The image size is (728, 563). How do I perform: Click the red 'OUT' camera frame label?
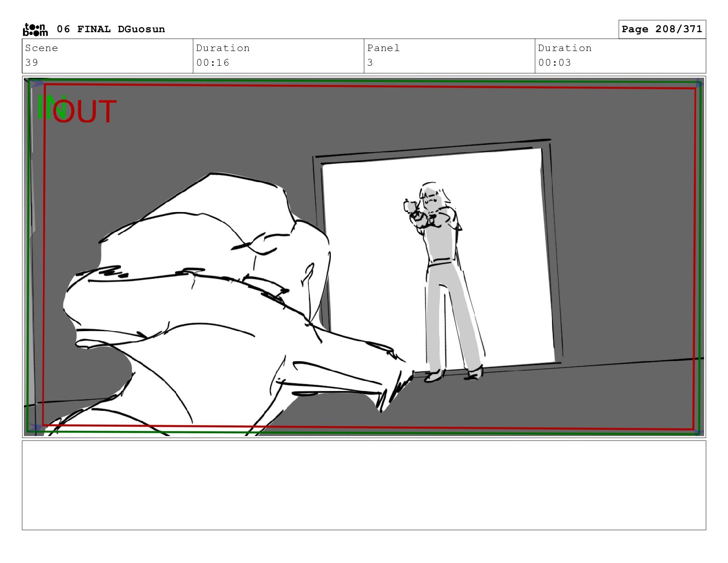(x=85, y=112)
